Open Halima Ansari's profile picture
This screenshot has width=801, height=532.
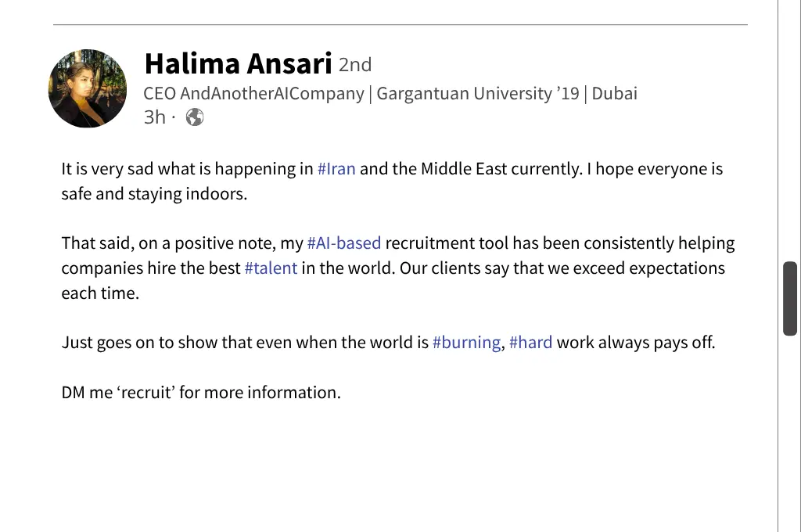pos(87,88)
